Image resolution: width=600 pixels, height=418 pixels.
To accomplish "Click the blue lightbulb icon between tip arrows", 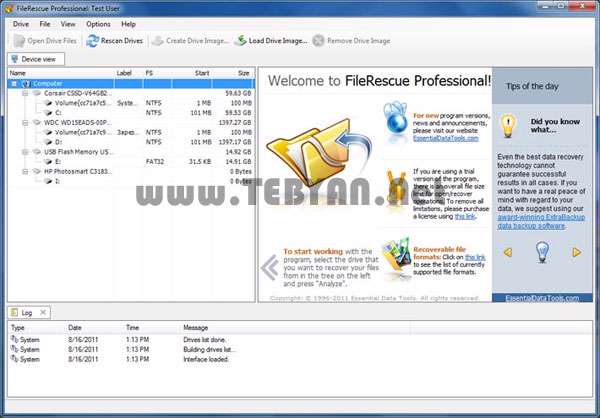I will (x=542, y=252).
